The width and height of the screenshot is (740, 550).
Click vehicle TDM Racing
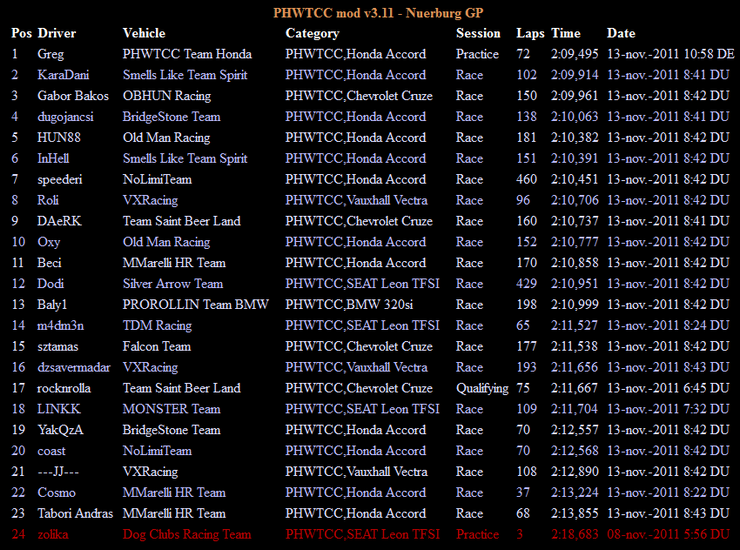point(157,326)
